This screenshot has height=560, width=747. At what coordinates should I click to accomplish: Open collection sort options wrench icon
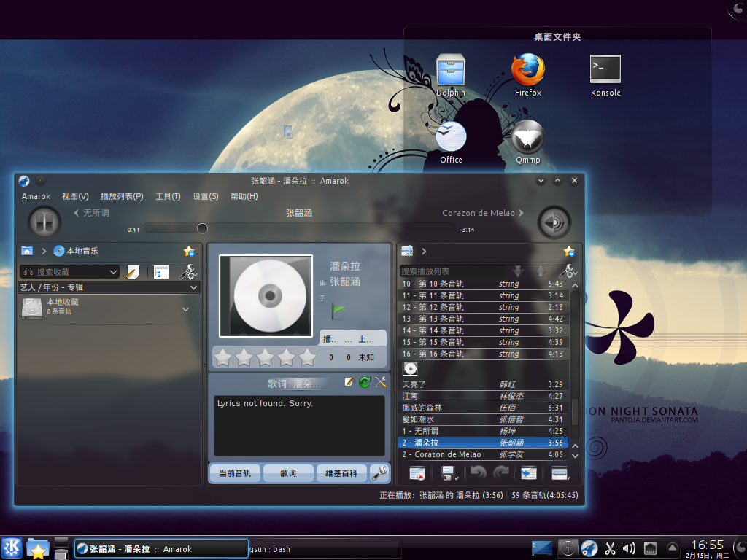coord(187,272)
